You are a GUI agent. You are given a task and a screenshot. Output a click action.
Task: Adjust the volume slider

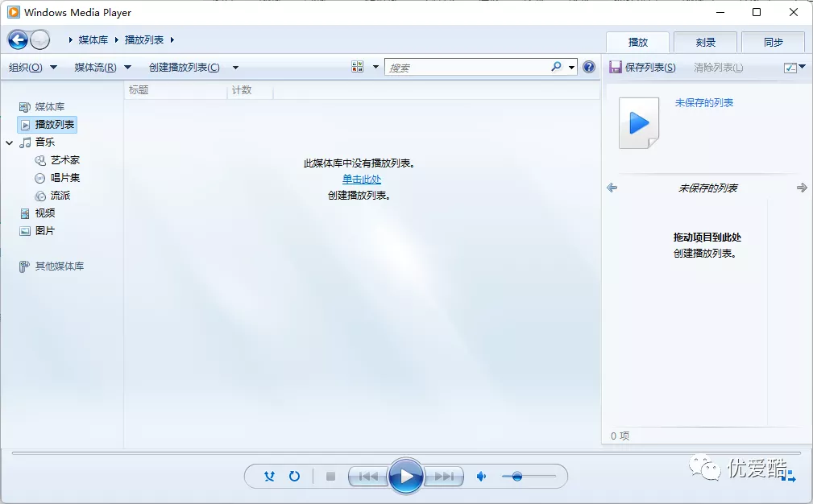[x=529, y=476]
